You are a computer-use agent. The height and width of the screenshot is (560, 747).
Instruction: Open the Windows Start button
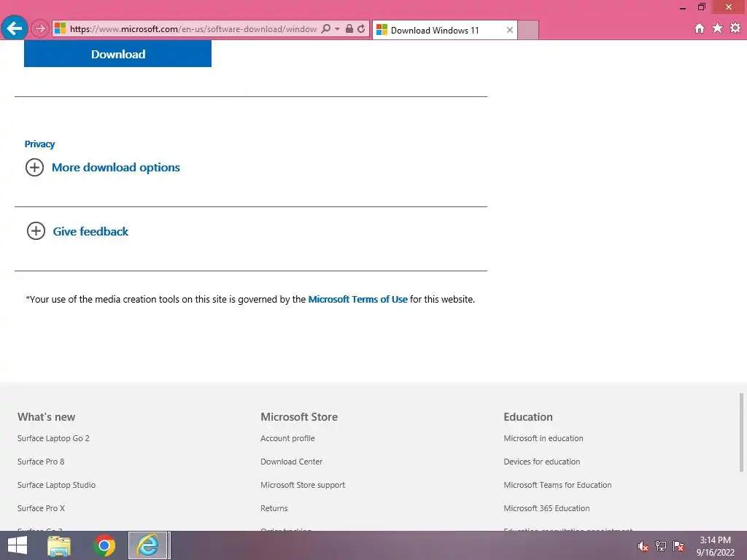point(18,545)
